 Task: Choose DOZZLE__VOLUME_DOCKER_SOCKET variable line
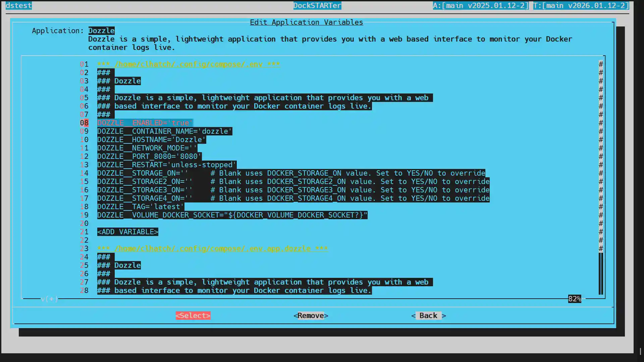(x=232, y=215)
